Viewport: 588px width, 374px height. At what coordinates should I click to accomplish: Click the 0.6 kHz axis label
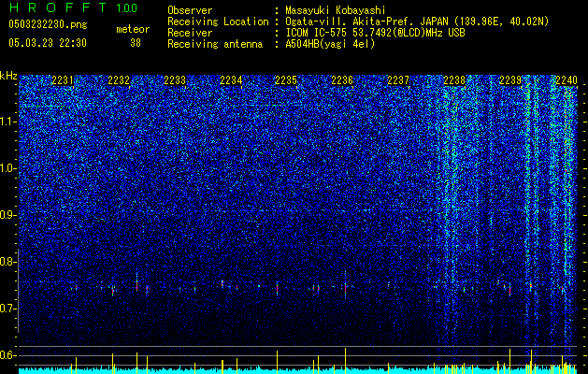pyautogui.click(x=8, y=355)
